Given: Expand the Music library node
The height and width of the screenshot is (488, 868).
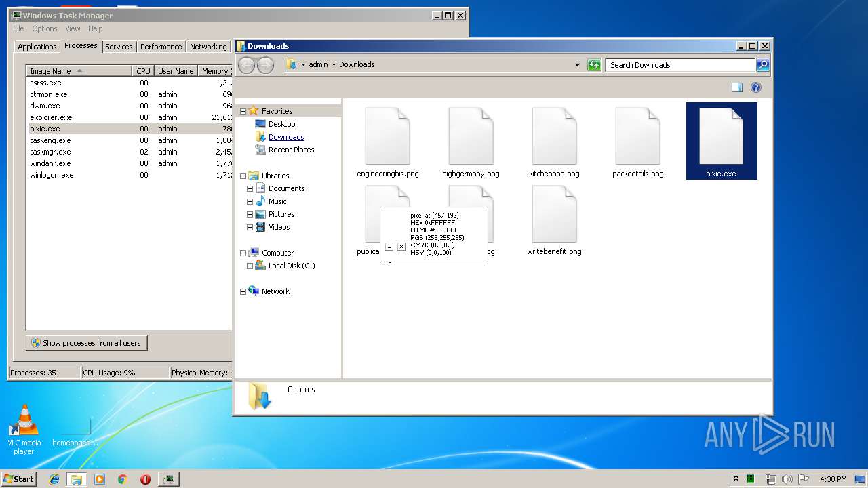Looking at the screenshot, I should [x=250, y=201].
